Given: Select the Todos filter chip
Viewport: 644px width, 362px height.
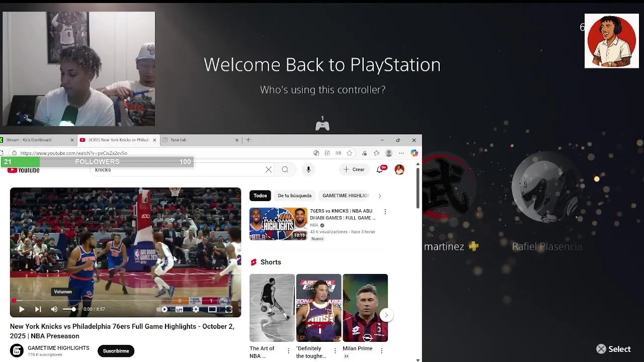Looking at the screenshot, I should pos(260,196).
